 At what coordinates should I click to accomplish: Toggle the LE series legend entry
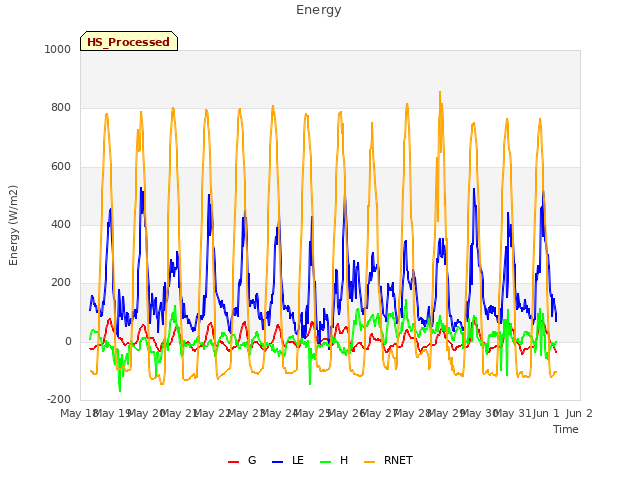pos(288,460)
